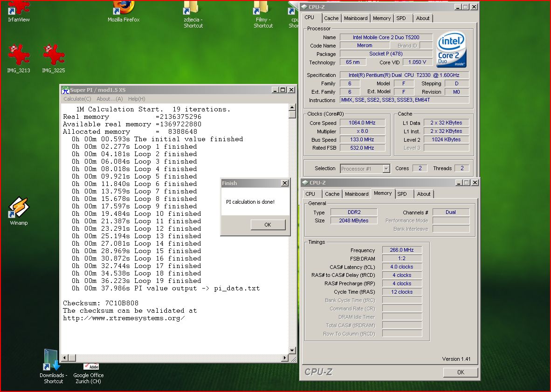The height and width of the screenshot is (392, 551).
Task: Click the FSB:DRAM value 1:2
Action: coord(402,259)
